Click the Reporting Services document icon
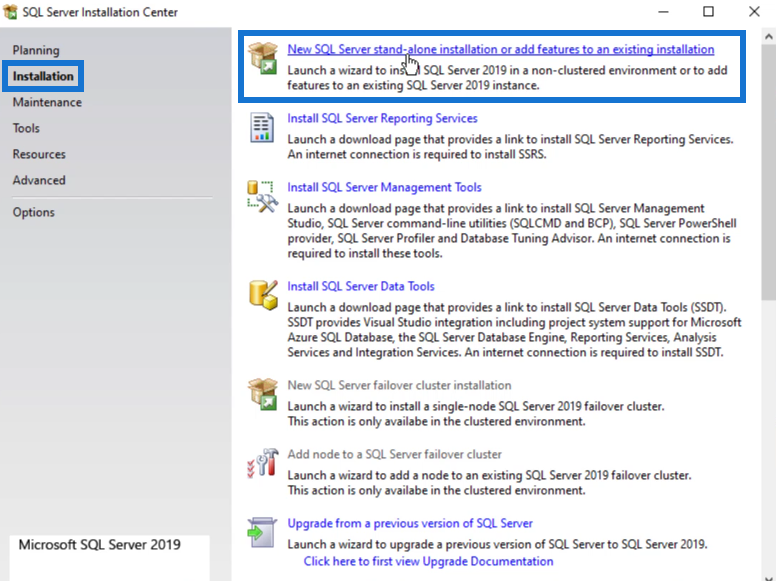776x581 pixels. pos(262,128)
